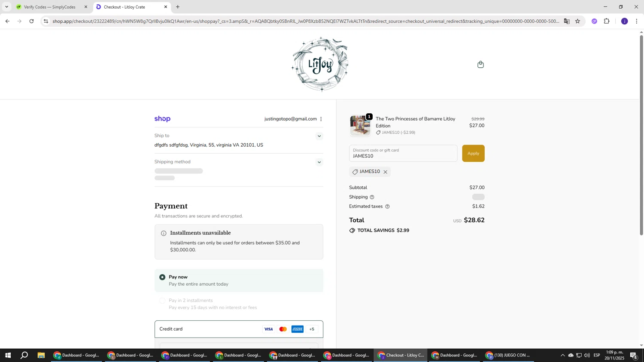The width and height of the screenshot is (644, 362).
Task: Open the JUEGO CON taskbar window
Action: coord(508,355)
